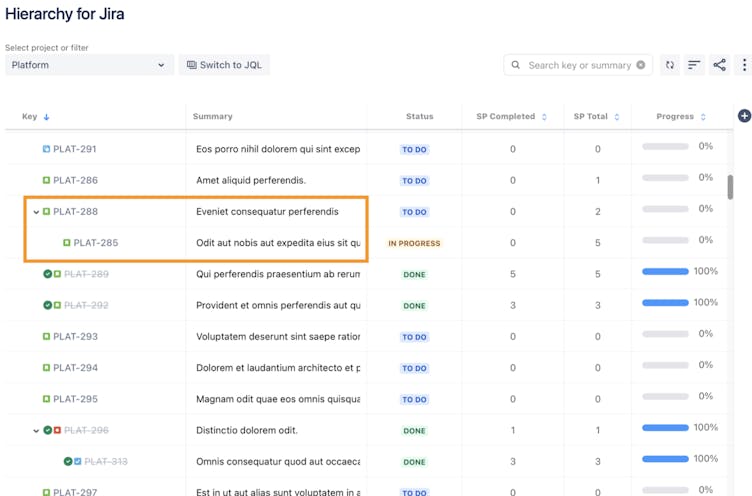Image resolution: width=752 pixels, height=496 pixels.
Task: Click the green done checkmark of PLAT-313
Action: (x=68, y=461)
